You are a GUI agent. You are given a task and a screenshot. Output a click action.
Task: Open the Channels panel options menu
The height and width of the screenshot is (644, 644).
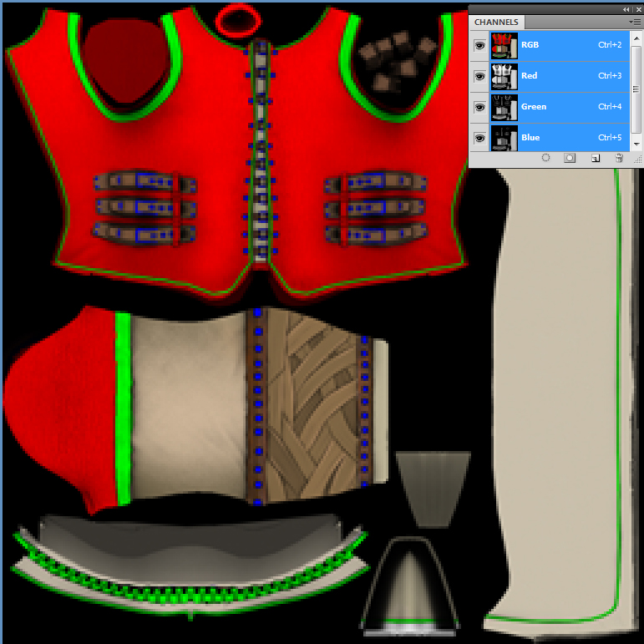635,23
